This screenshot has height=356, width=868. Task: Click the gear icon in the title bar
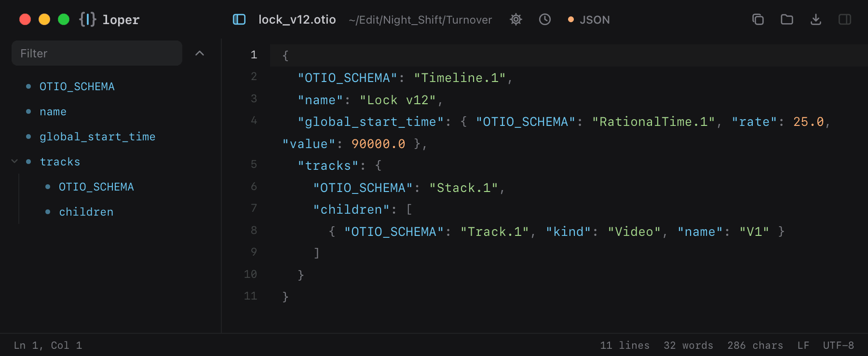tap(516, 19)
